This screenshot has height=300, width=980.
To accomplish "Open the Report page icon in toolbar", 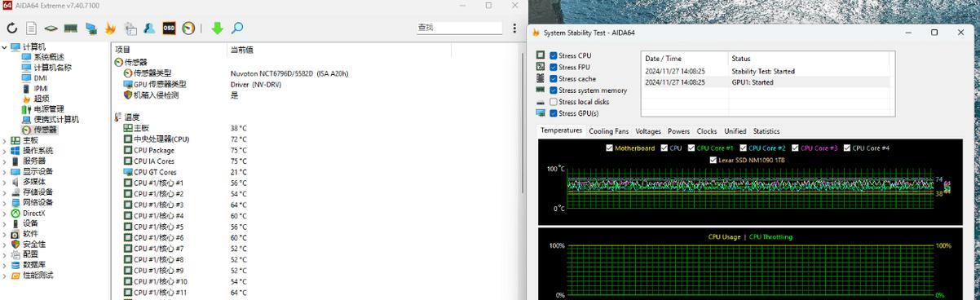I will click(x=31, y=29).
